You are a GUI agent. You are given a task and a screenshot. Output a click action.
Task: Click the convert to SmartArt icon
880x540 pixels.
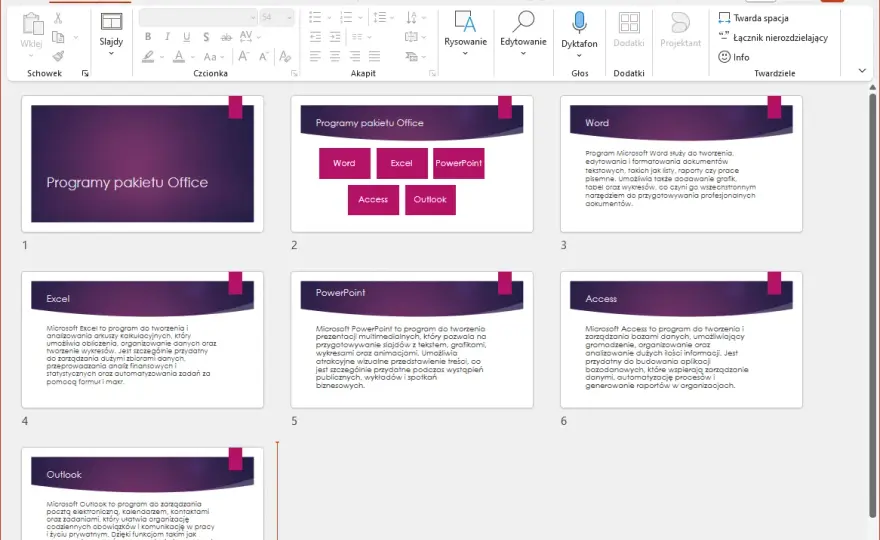tap(411, 56)
